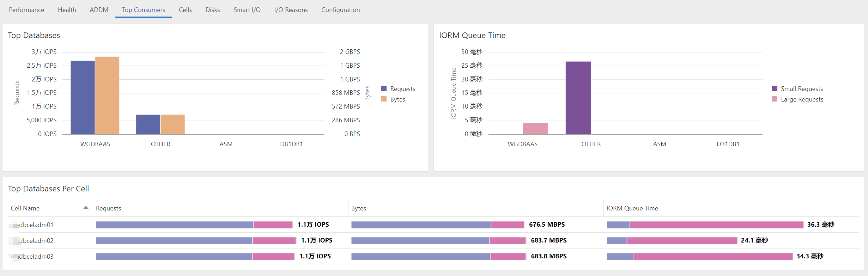Viewport: 868px width, 276px height.
Task: Open the Performance tab
Action: point(26,10)
